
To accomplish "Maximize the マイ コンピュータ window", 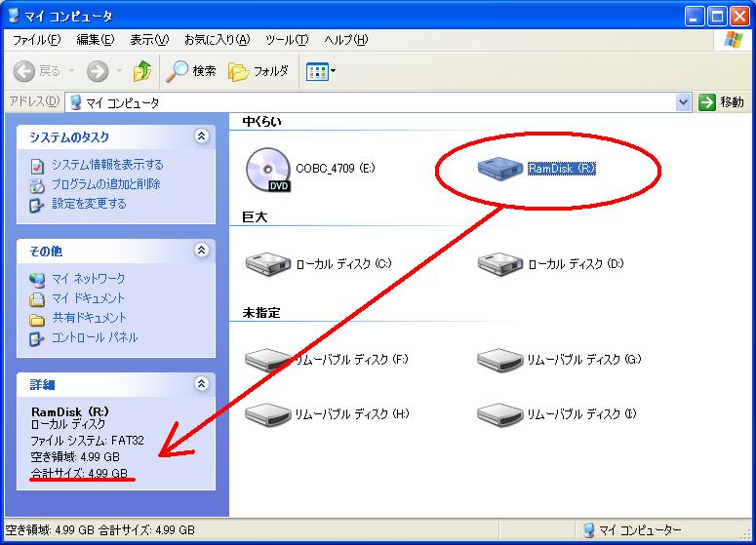I will pos(716,17).
